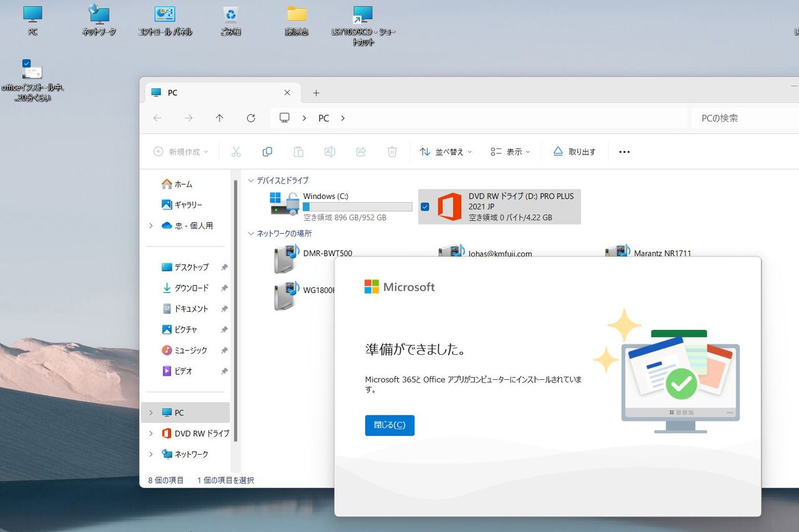Image resolution: width=799 pixels, height=532 pixels.
Task: Click the cut scissors icon in the toolbar
Action: (x=236, y=152)
